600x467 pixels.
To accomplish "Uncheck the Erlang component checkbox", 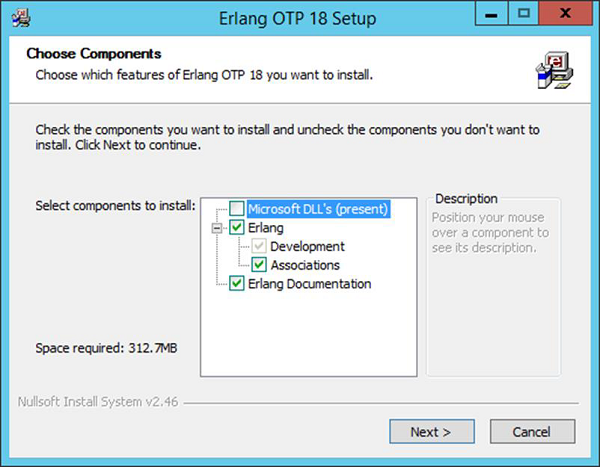I will point(236,228).
